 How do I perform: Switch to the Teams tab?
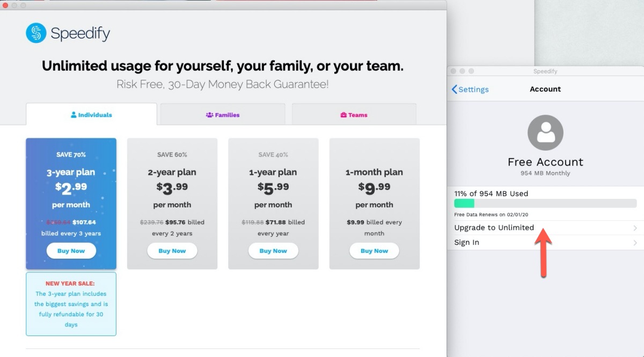354,115
